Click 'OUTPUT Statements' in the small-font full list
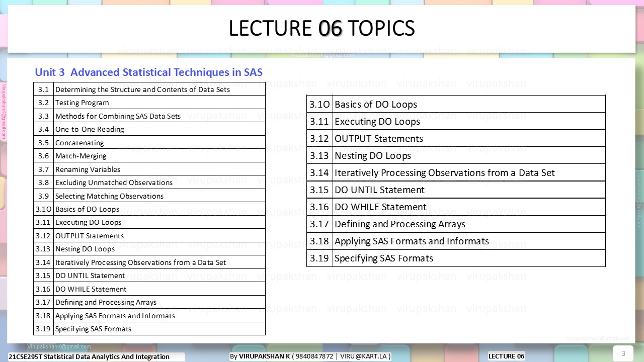This screenshot has height=362, width=644. 90,235
